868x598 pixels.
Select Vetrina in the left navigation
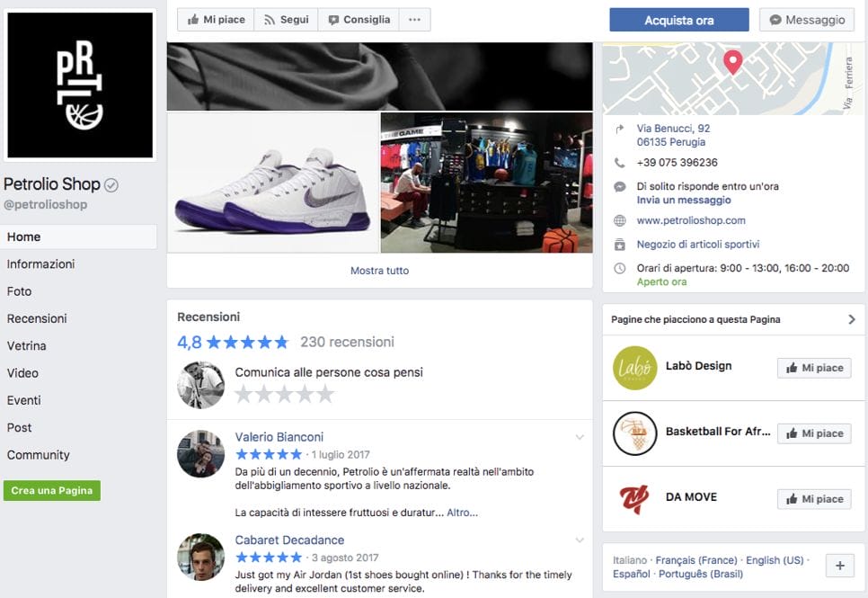(x=27, y=346)
